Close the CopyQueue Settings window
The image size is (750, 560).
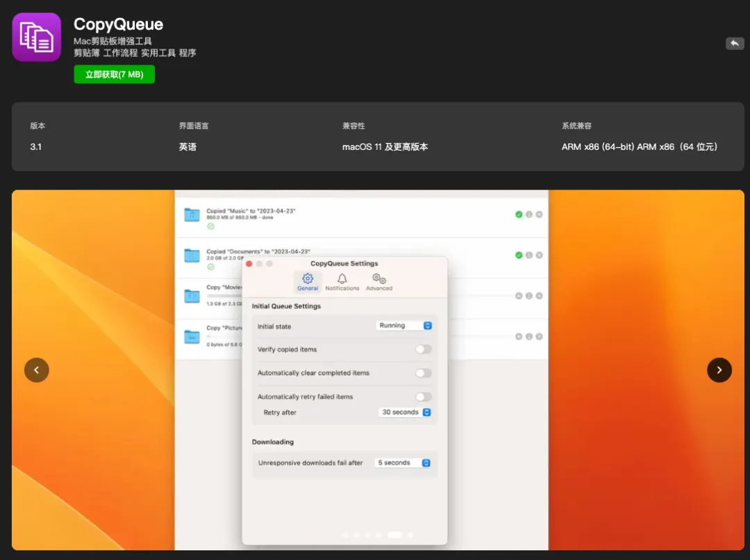(249, 264)
